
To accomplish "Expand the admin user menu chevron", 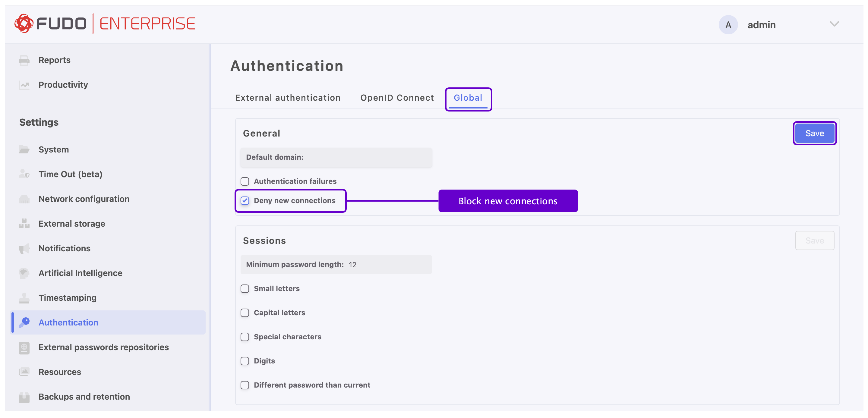I will pos(834,24).
